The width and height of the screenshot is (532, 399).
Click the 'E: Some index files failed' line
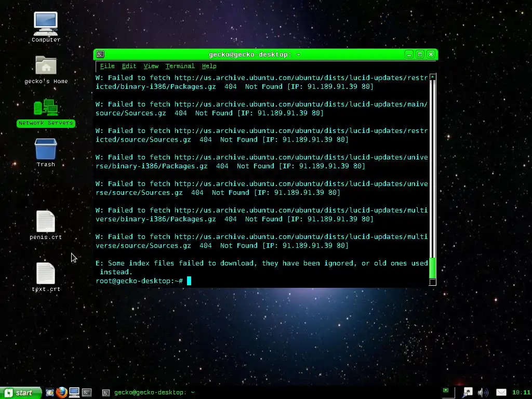pyautogui.click(x=262, y=268)
